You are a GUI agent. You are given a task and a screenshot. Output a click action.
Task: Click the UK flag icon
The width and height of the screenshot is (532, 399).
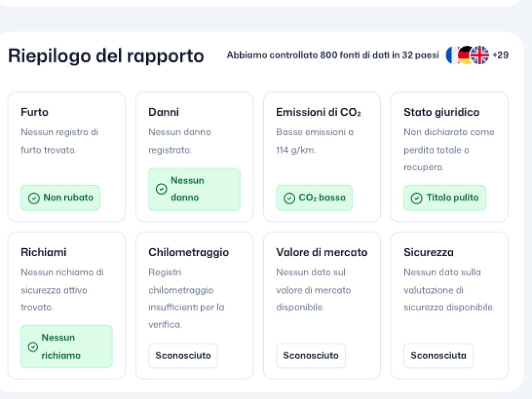click(480, 55)
